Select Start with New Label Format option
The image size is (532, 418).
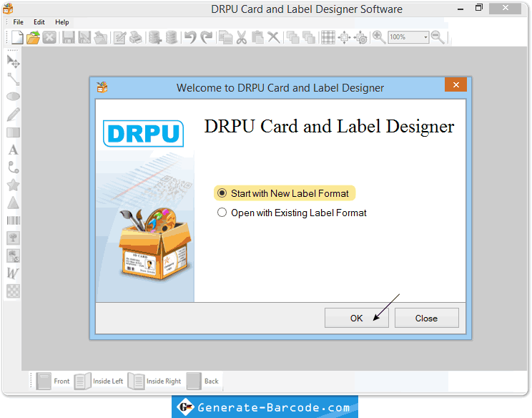[285, 193]
